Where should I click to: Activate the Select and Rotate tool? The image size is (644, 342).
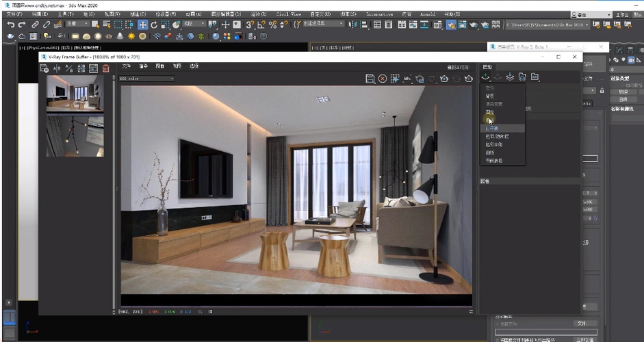(154, 25)
